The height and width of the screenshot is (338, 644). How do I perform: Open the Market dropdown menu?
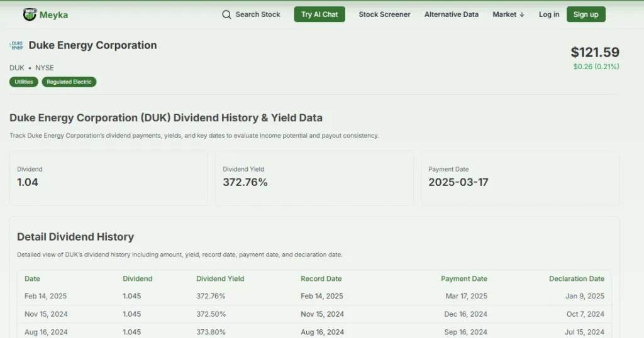click(x=508, y=14)
